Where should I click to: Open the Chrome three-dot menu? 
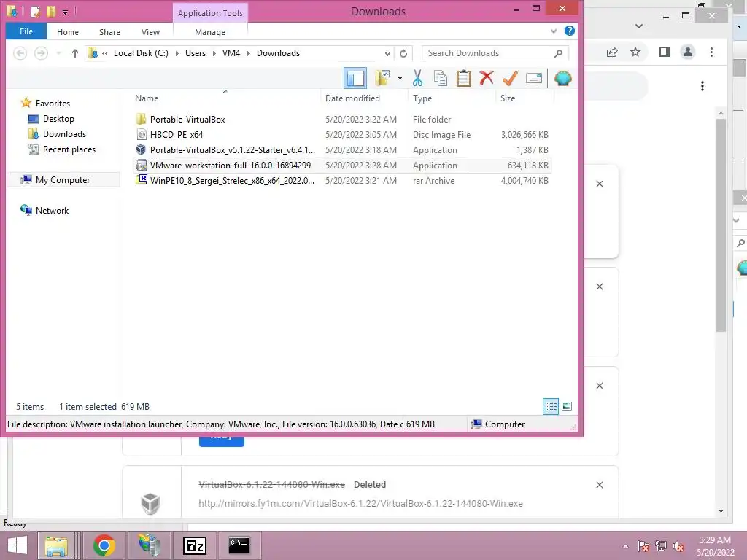coord(712,52)
